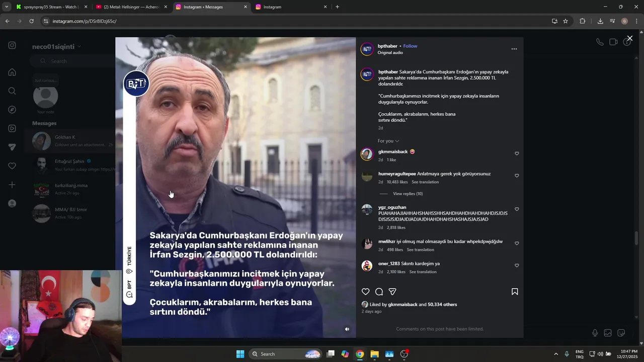Screen dimensions: 644x362
Task: Open the Windows Start menu
Action: point(240,354)
